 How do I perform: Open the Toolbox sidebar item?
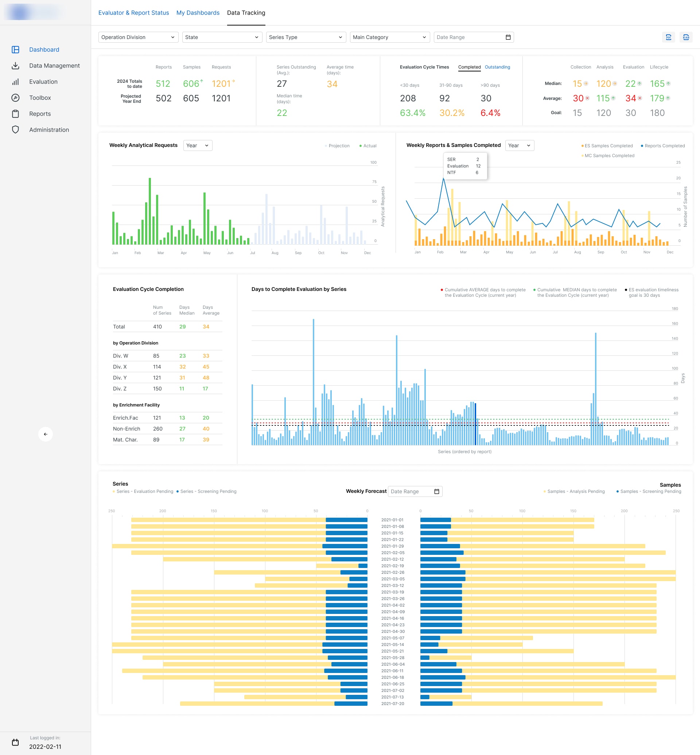[x=40, y=98]
